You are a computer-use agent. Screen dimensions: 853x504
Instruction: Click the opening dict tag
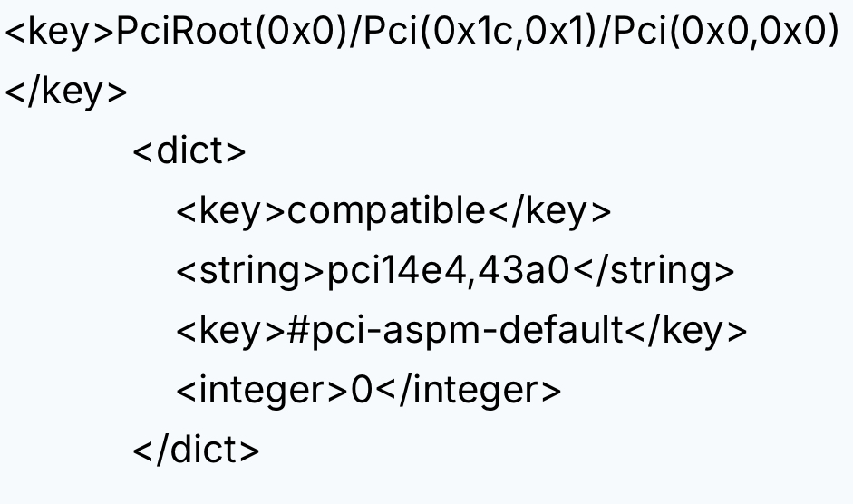coord(189,150)
